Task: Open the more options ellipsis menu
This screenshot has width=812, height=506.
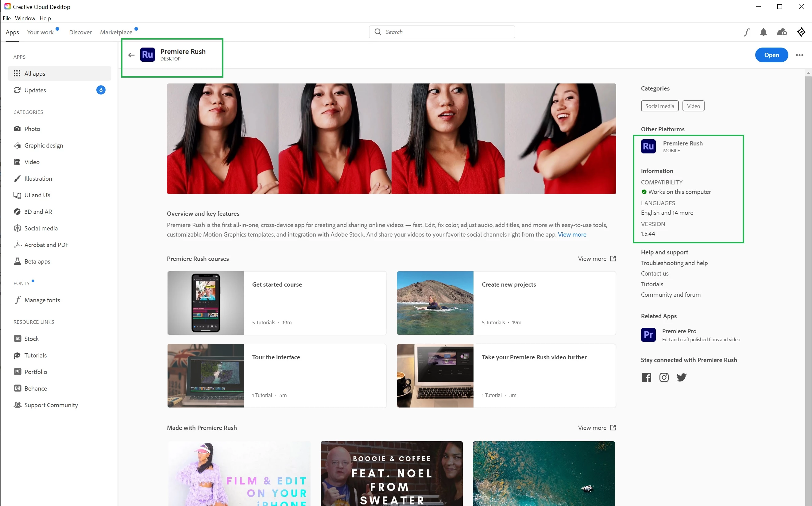Action: pos(799,55)
